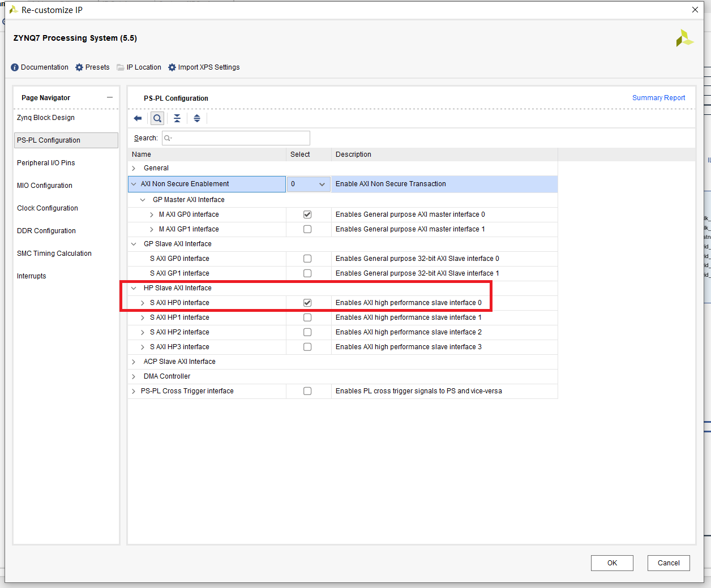Click the Name column header

(x=142, y=154)
